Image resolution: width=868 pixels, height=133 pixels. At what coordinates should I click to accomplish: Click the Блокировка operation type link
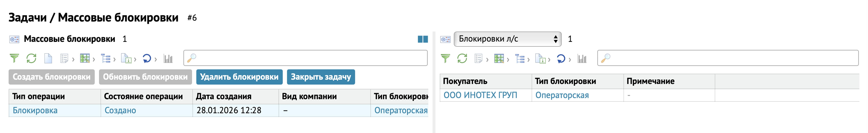tap(35, 110)
